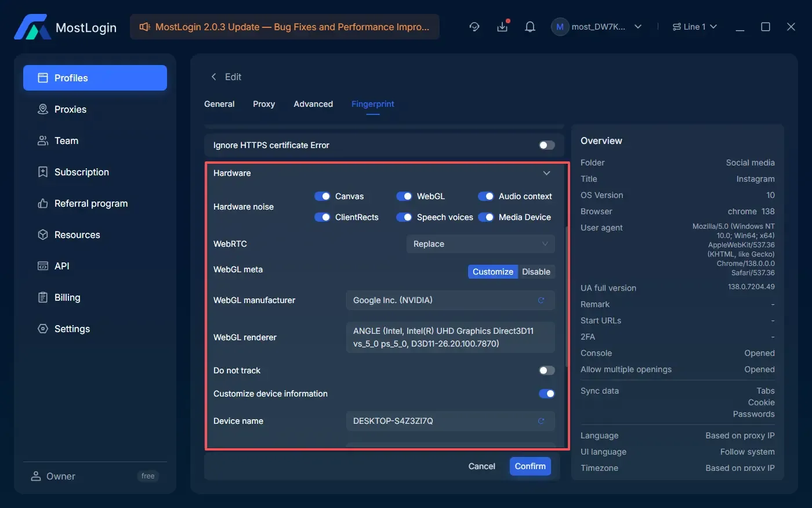
Task: Open the Line 1 dropdown arrow
Action: [713, 27]
